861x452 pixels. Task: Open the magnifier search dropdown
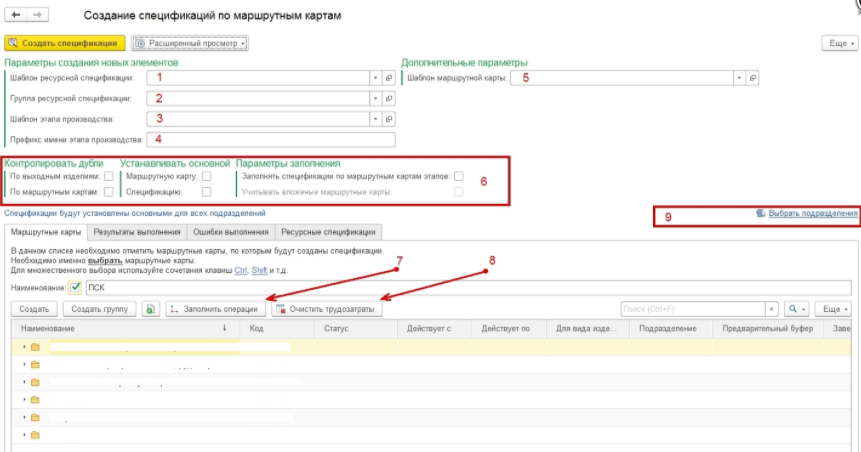point(796,309)
